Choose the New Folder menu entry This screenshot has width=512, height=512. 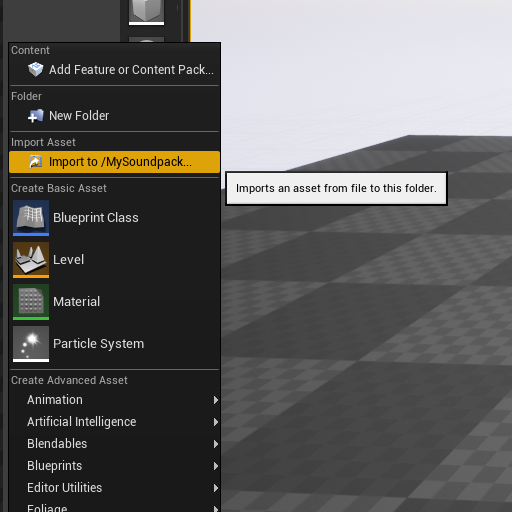(114, 116)
